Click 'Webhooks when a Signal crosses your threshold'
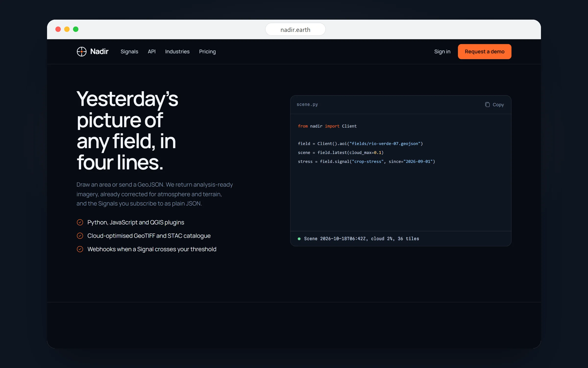Image resolution: width=588 pixels, height=368 pixels. click(x=152, y=249)
